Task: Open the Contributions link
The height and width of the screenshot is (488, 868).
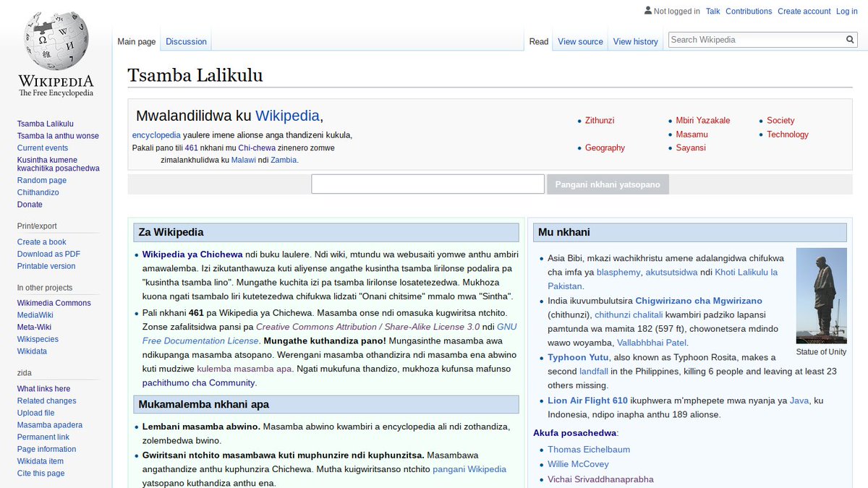Action: [x=749, y=11]
